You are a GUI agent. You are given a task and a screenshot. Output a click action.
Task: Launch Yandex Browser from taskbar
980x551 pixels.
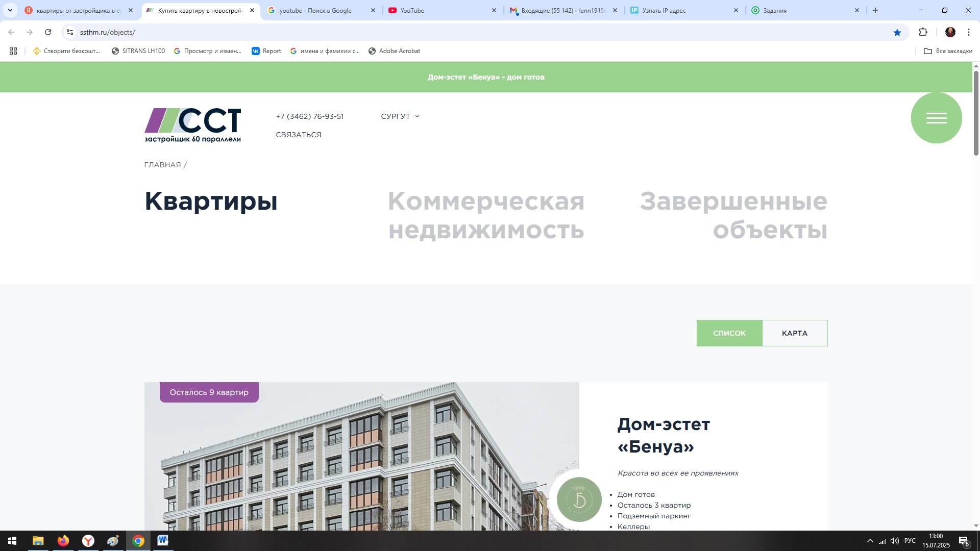(88, 541)
